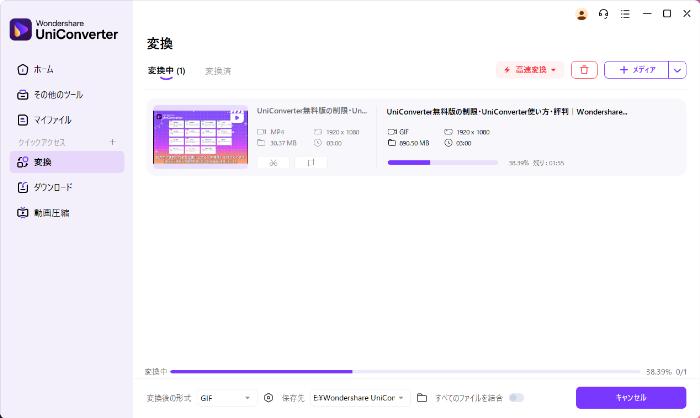Click the output file title text
700x418 pixels.
click(x=507, y=112)
